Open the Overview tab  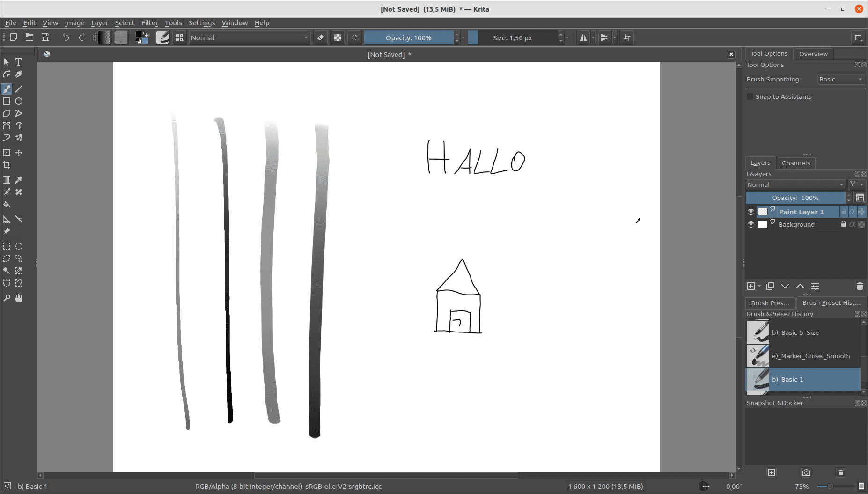[x=813, y=54]
